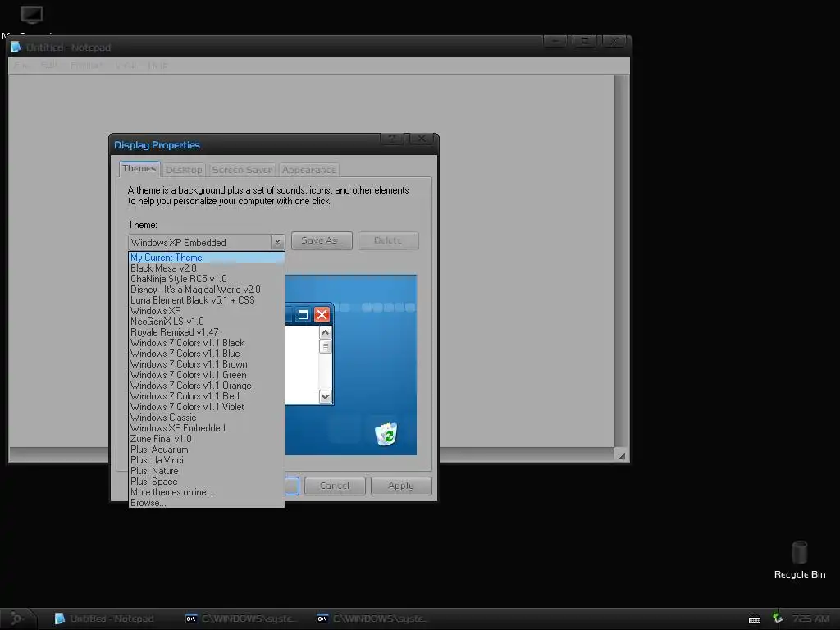The height and width of the screenshot is (630, 840).
Task: Choose Black Mesa v2.0 theme
Action: point(206,268)
